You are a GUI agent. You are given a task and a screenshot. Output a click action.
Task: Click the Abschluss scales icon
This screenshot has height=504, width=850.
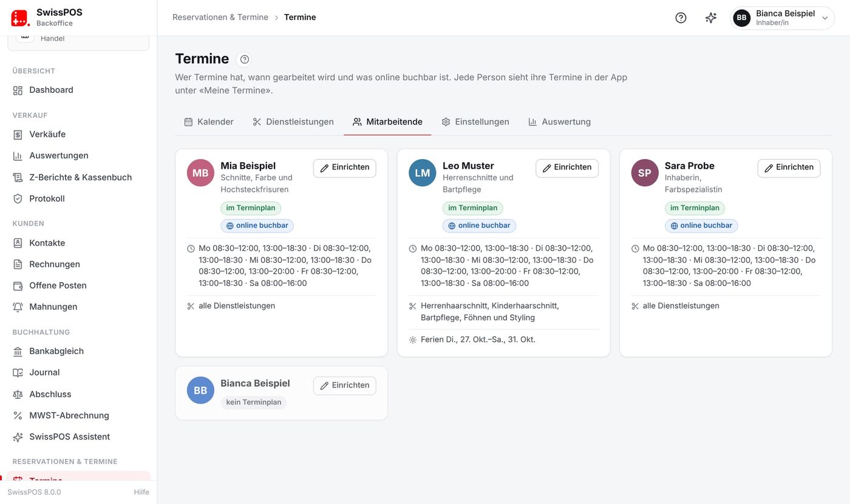(18, 394)
